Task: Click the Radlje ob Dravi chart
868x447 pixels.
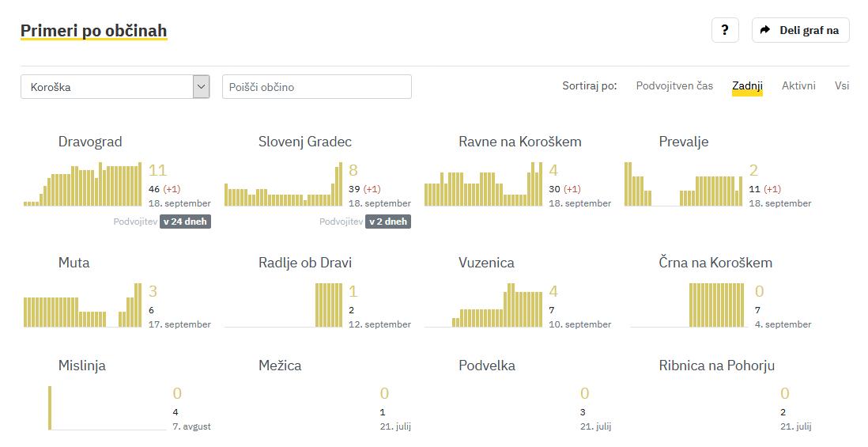Action: pos(283,306)
